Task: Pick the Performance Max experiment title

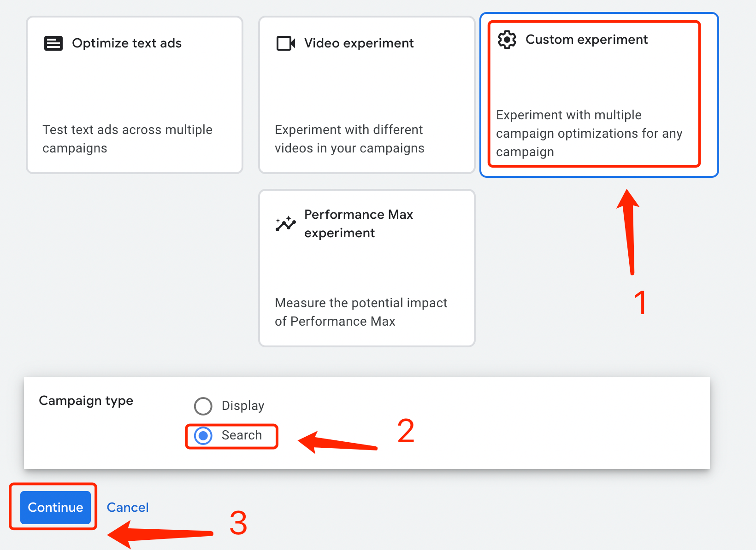Action: pyautogui.click(x=359, y=224)
